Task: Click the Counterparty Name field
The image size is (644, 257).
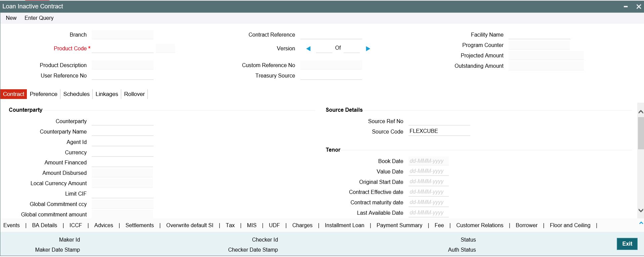Action: [123, 132]
